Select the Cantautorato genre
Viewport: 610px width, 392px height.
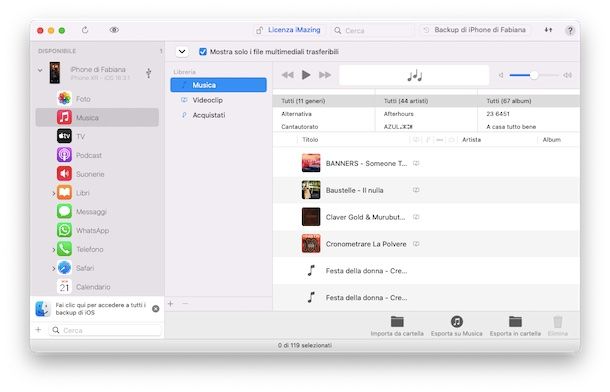324,126
